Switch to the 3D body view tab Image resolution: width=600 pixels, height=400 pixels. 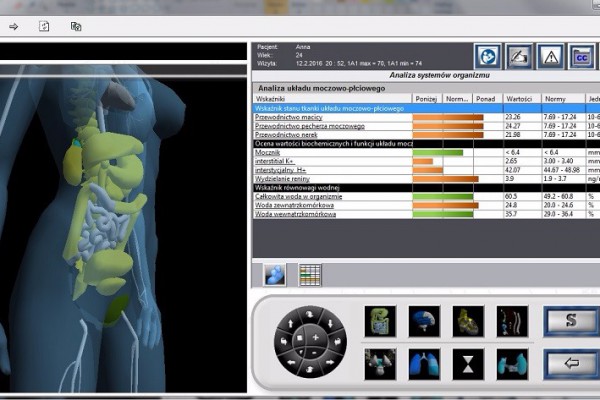(276, 273)
